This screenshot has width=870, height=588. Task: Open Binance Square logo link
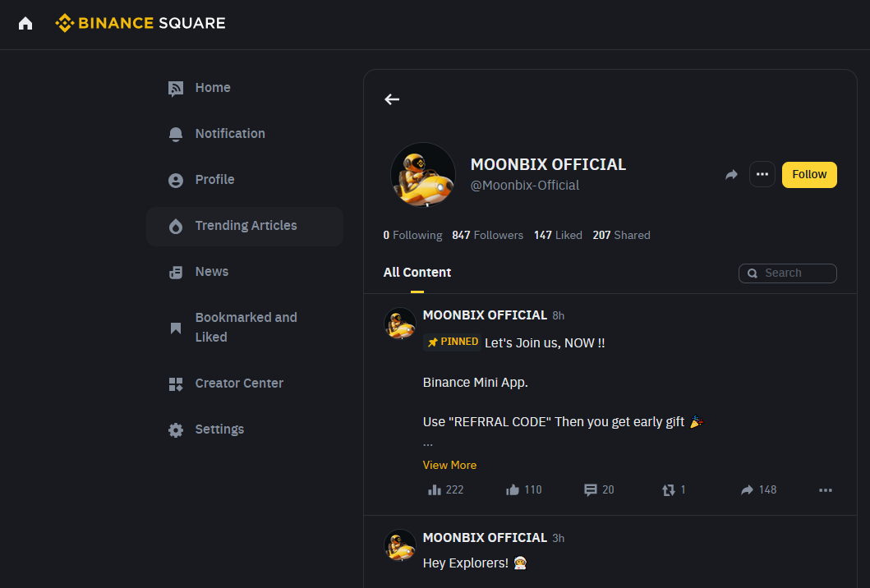pyautogui.click(x=140, y=23)
